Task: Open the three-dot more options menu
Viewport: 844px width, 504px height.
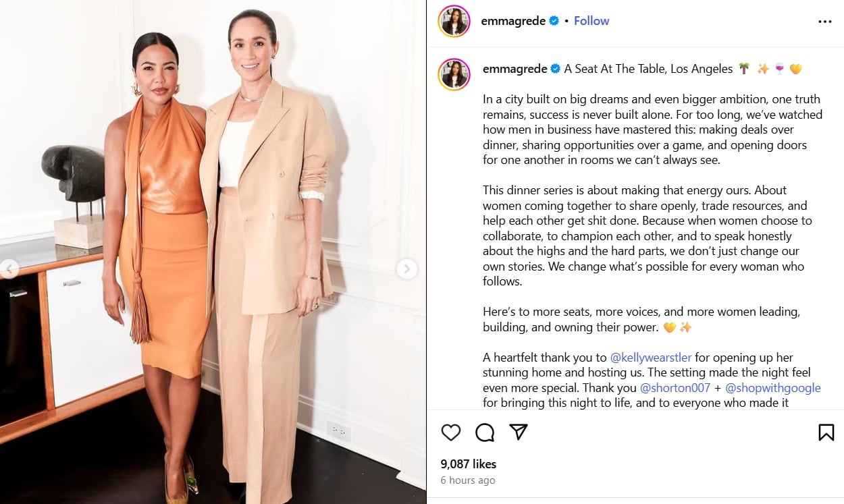Action: point(824,22)
